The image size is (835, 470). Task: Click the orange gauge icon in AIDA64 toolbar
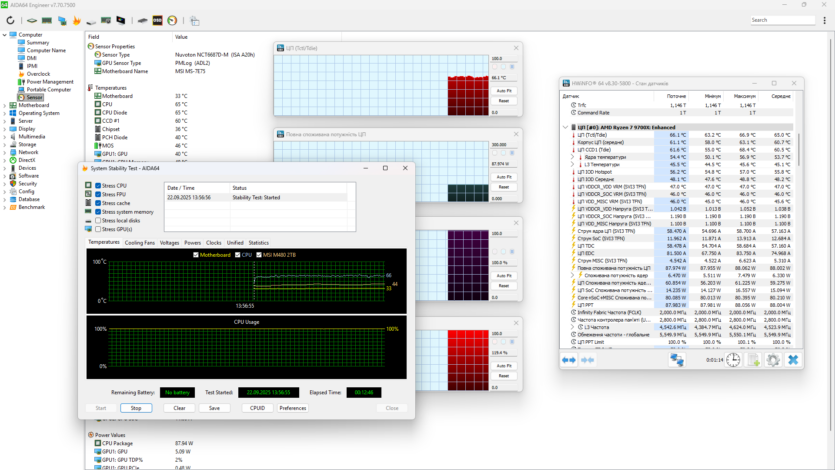[172, 20]
